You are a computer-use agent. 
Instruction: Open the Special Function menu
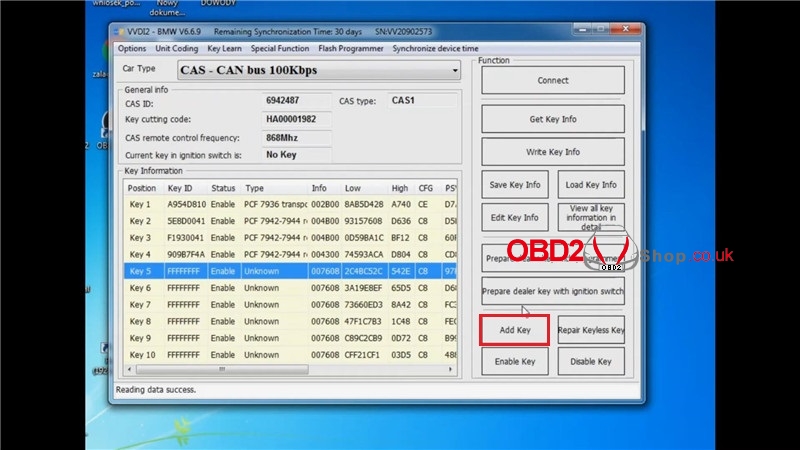280,48
